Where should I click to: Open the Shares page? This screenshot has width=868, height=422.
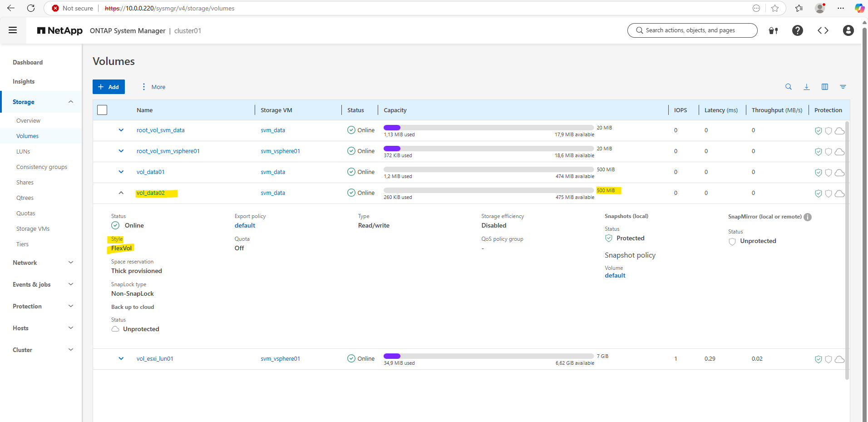(x=25, y=182)
